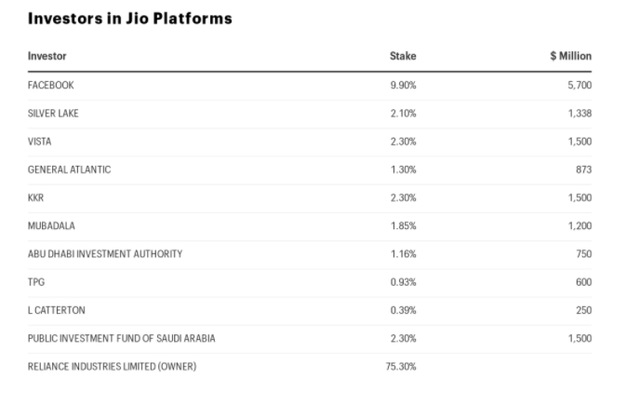Screen dimensions: 640x393
Task: Select the 873 amount value
Action: (x=584, y=170)
